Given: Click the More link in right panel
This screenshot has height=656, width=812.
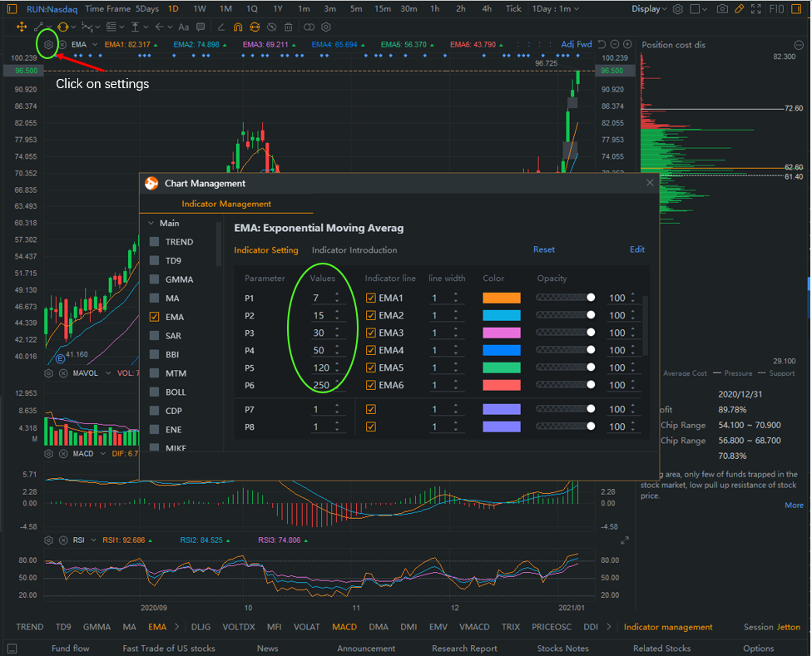Looking at the screenshot, I should 794,505.
